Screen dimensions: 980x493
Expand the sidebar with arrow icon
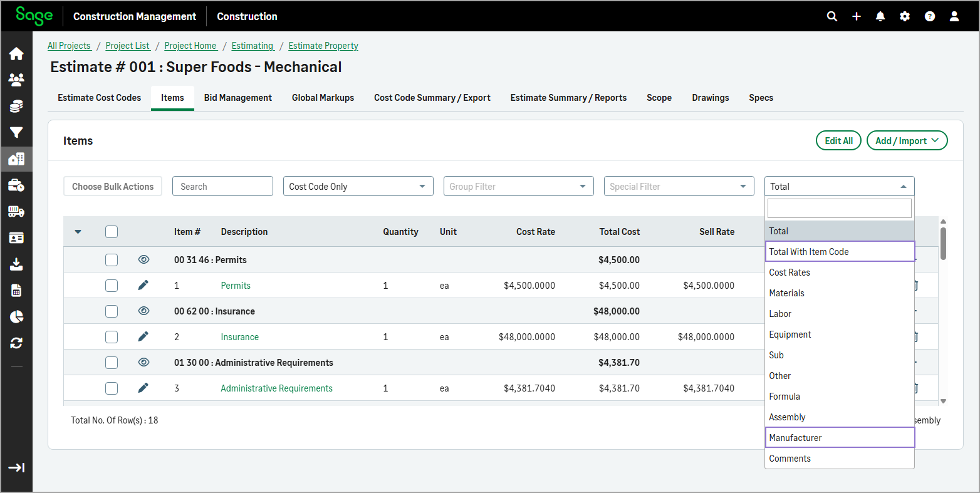(16, 467)
